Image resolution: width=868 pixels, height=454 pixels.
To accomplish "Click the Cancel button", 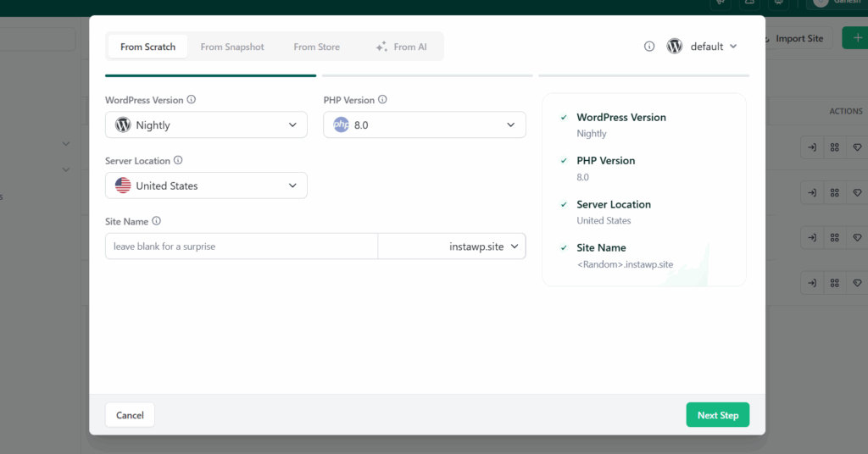I will 130,415.
